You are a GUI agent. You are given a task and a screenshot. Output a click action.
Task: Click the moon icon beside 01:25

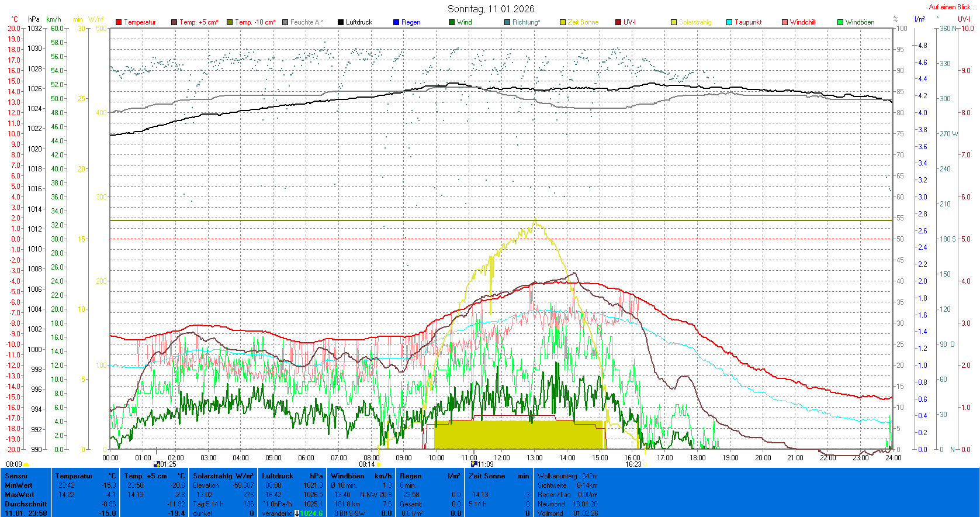pos(156,464)
